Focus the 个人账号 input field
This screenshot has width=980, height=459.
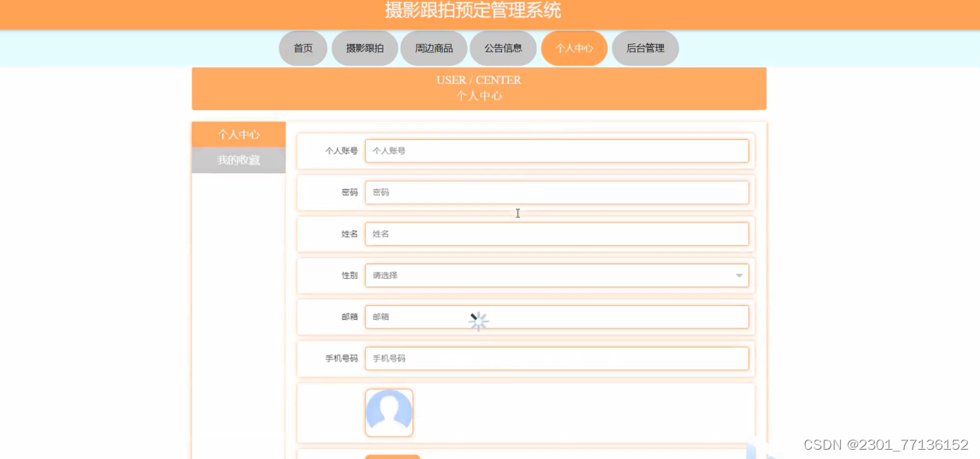[x=557, y=151]
